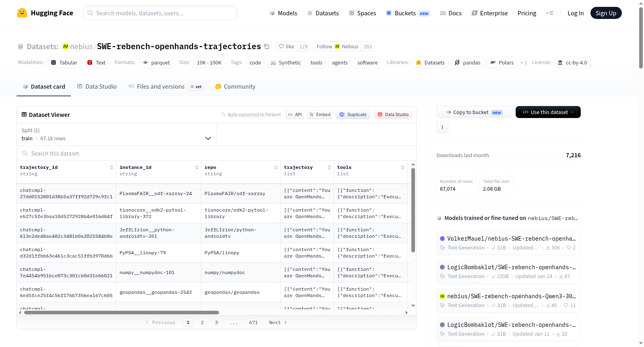Open the API button in Dataset Viewer
Image resolution: width=644 pixels, height=347 pixels.
click(295, 114)
